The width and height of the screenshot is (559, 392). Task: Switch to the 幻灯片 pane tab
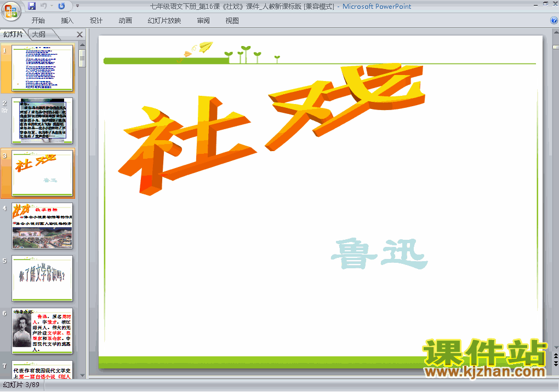(x=13, y=34)
